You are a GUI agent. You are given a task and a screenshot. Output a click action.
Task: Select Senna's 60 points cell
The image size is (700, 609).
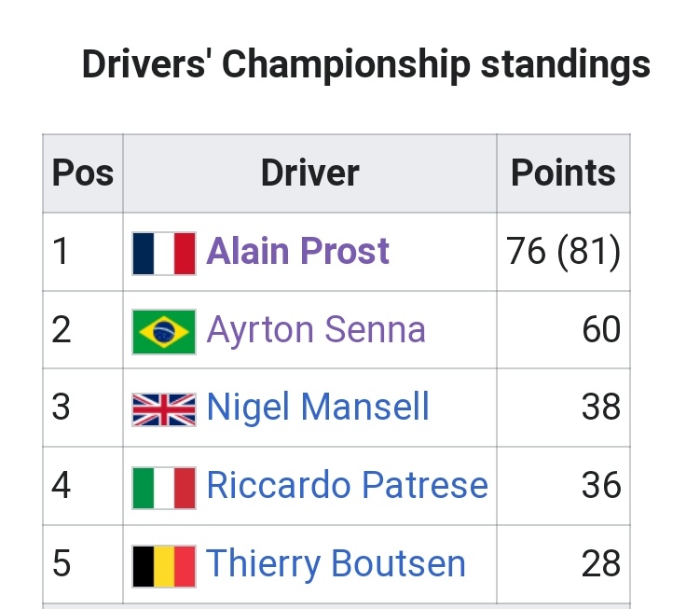[x=563, y=330]
